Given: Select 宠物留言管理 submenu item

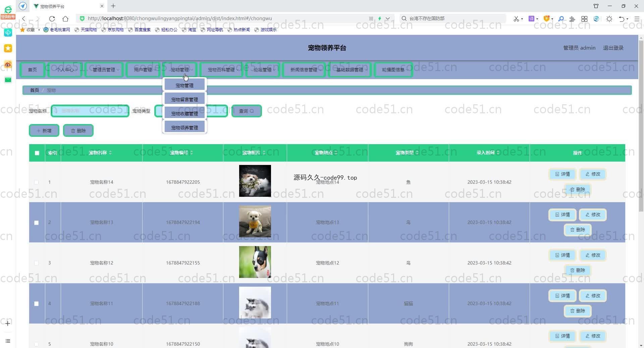Looking at the screenshot, I should pyautogui.click(x=184, y=99).
